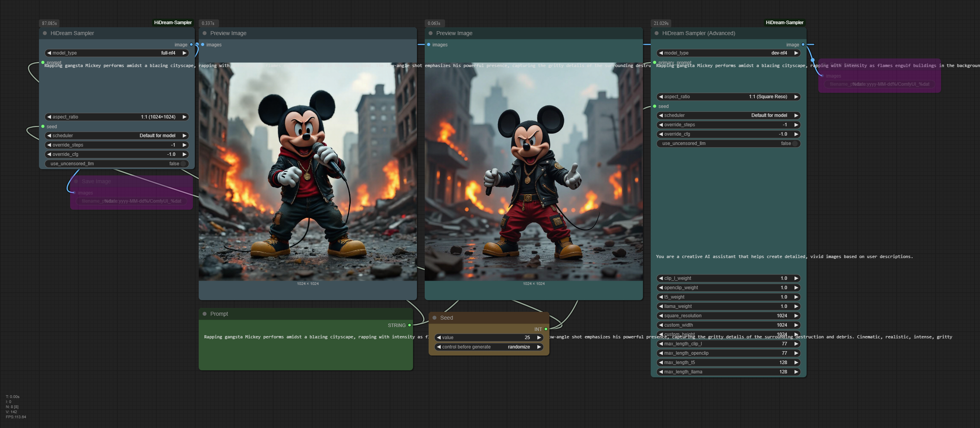Click the Prompt node collapse dot

pos(205,314)
